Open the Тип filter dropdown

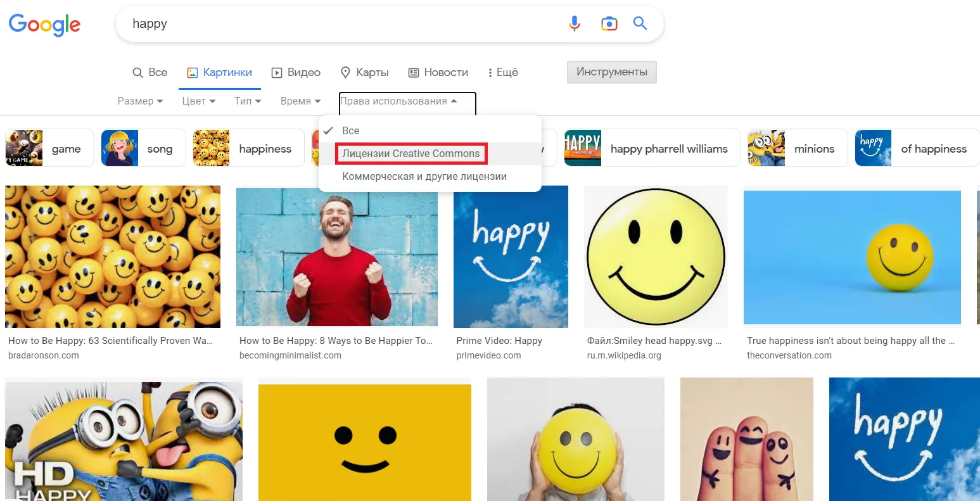coord(248,101)
